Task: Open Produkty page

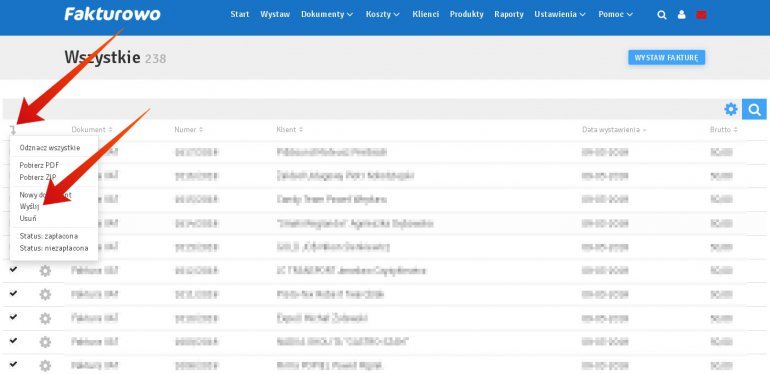Action: 467,14
